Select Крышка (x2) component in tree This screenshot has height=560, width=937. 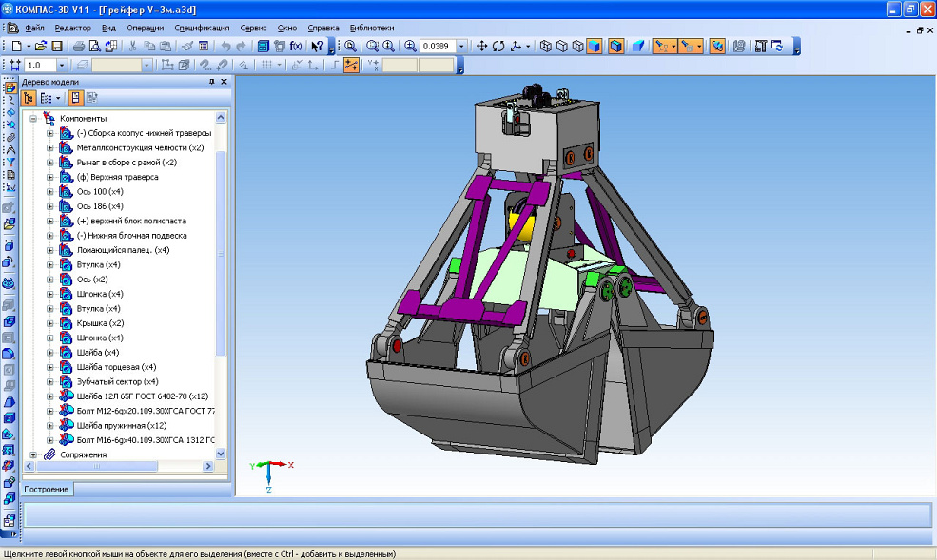point(100,323)
